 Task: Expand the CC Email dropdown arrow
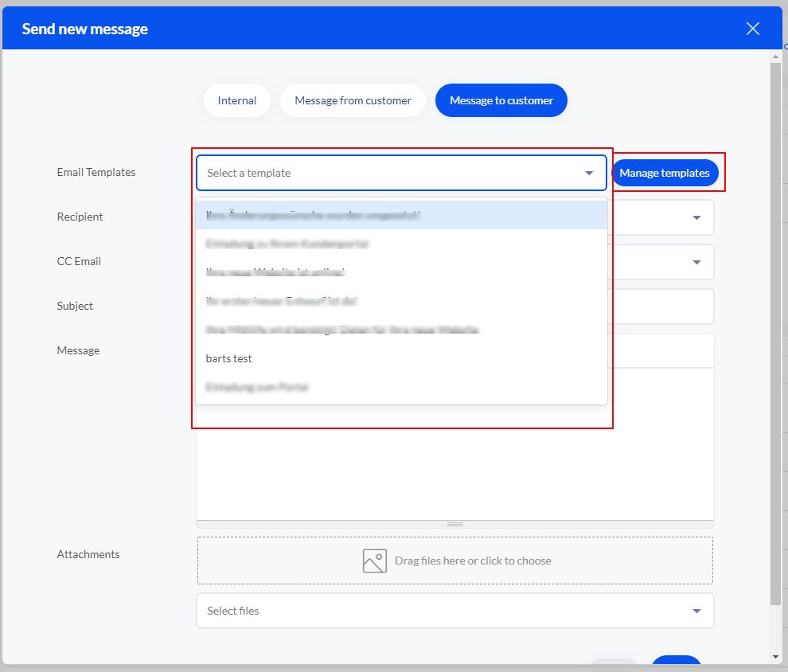tap(696, 262)
